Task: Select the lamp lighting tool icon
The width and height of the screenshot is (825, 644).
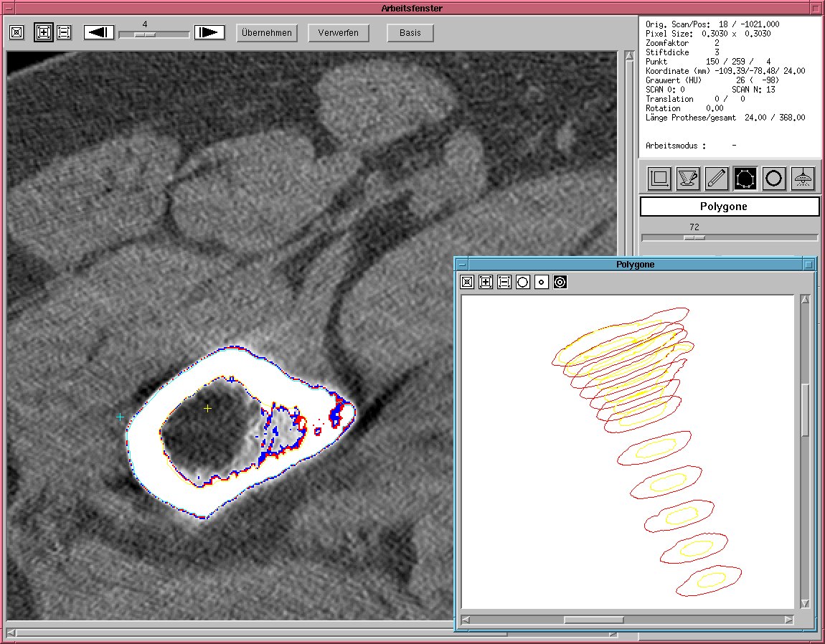Action: click(x=802, y=179)
